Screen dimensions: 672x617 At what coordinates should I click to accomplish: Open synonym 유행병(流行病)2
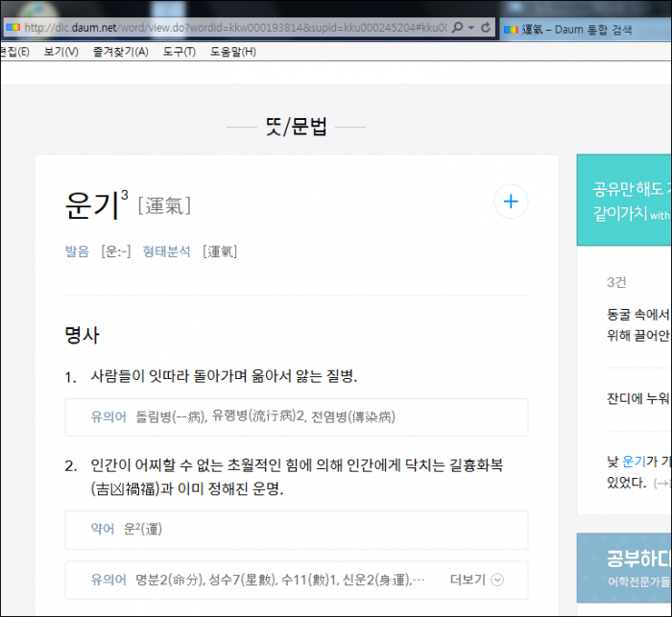(x=258, y=415)
